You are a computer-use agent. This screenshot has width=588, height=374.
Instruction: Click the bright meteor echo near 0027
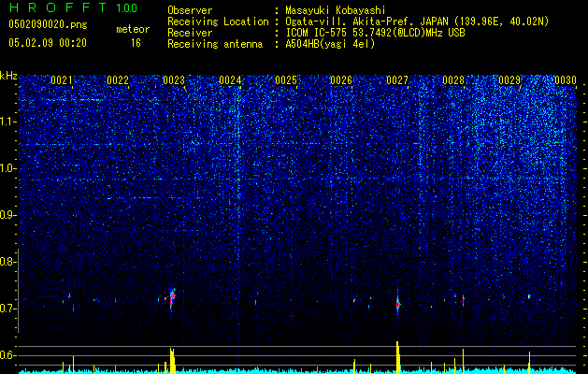point(398,304)
